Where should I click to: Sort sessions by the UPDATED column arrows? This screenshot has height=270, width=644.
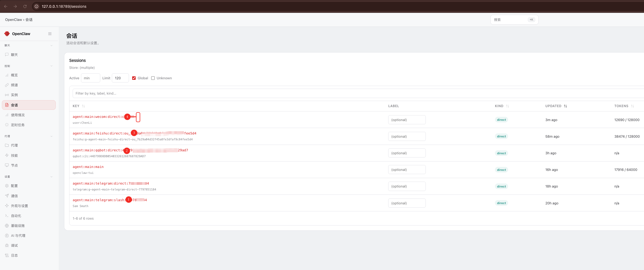tap(565, 106)
